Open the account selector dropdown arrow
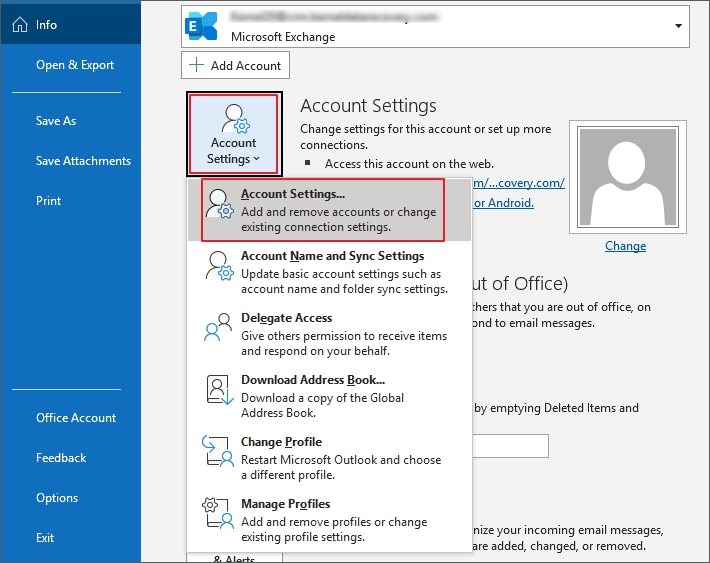 pyautogui.click(x=678, y=26)
